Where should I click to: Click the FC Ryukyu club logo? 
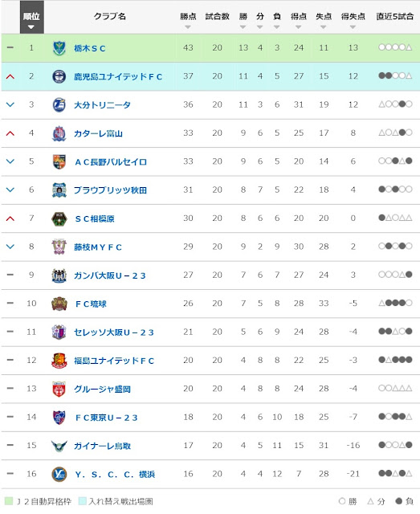59,304
